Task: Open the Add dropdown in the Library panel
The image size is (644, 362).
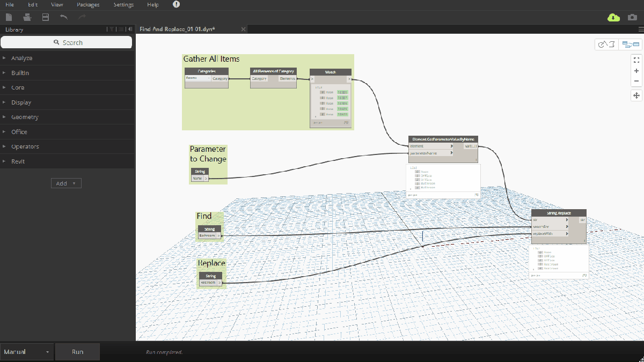Action: (x=65, y=183)
